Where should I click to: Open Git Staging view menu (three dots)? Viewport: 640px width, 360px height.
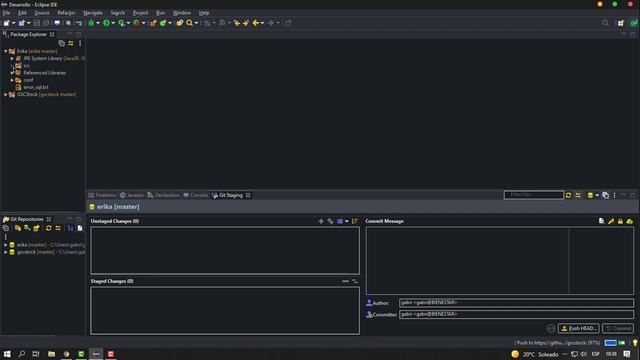(x=615, y=196)
